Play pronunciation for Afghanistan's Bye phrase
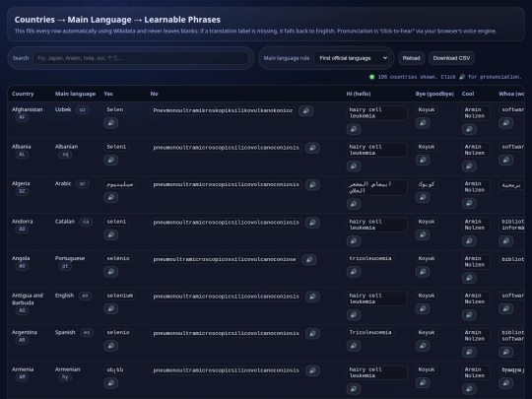The height and width of the screenshot is (399, 532). (423, 123)
